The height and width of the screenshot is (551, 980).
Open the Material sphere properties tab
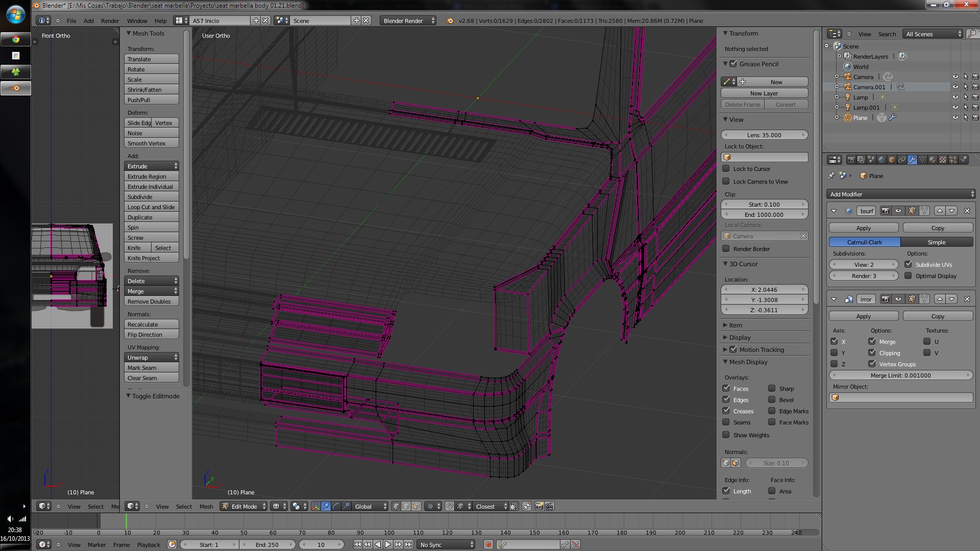(933, 160)
